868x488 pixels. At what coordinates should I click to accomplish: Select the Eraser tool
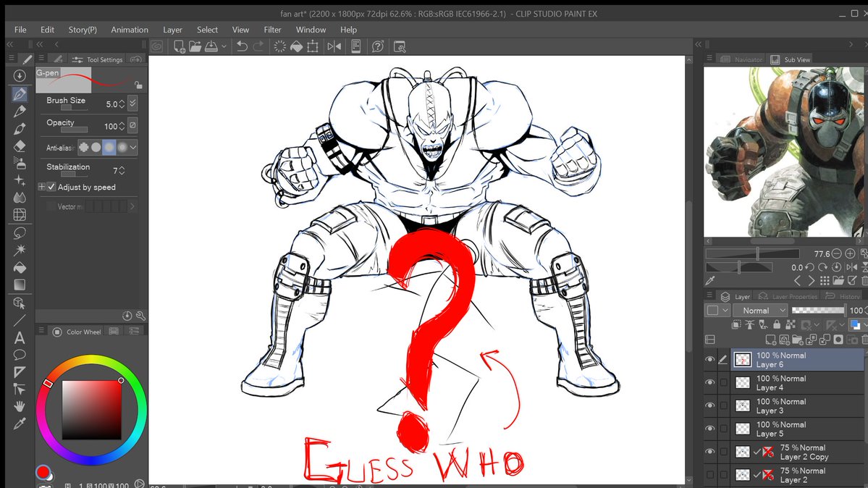[20, 146]
